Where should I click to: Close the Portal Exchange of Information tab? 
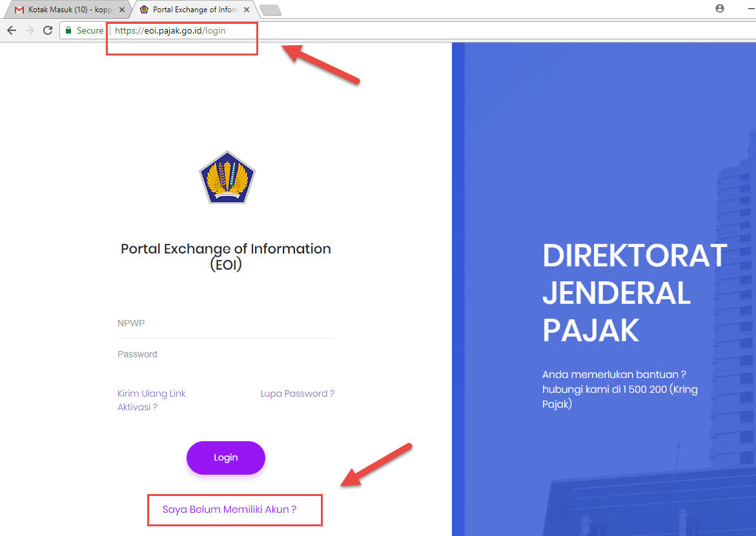(247, 10)
